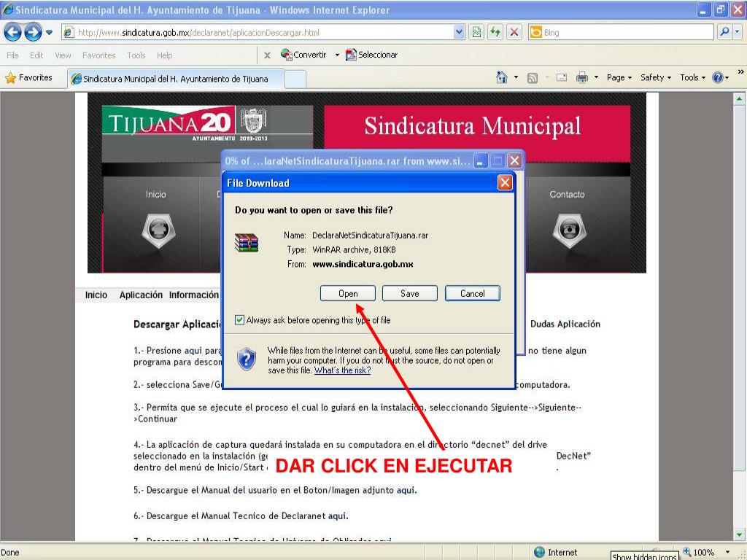
Task: Click the search magnifier button
Action: (724, 32)
